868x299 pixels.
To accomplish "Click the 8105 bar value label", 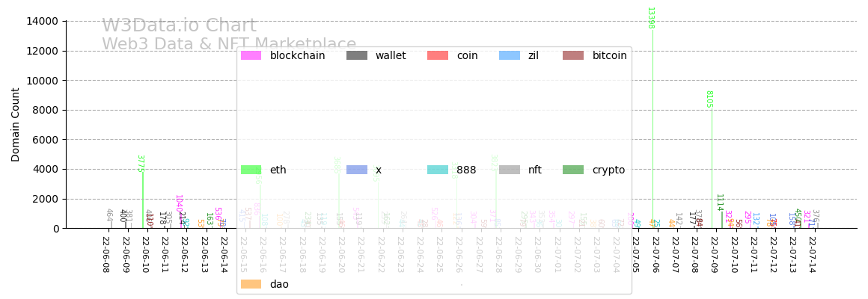I will [709, 99].
